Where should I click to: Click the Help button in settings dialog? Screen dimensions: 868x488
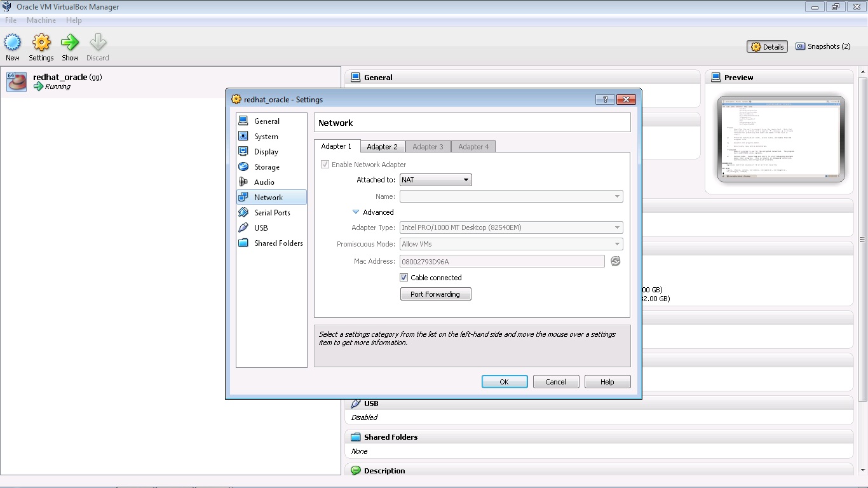[x=607, y=382]
